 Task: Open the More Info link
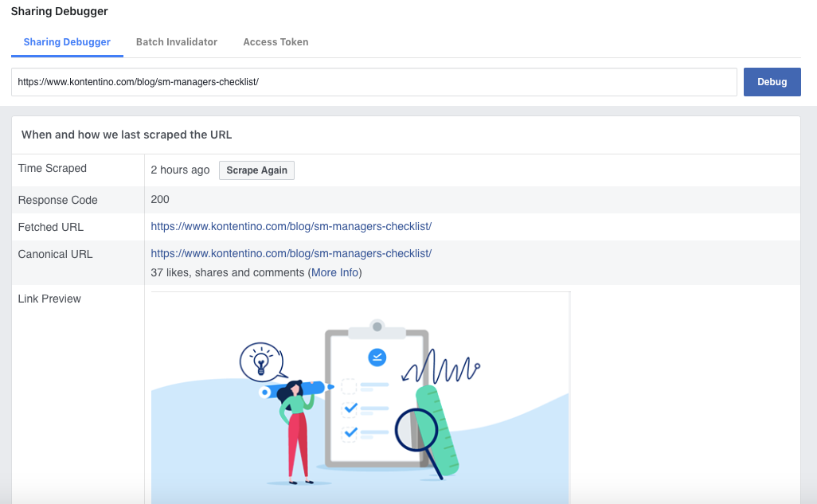tap(334, 271)
